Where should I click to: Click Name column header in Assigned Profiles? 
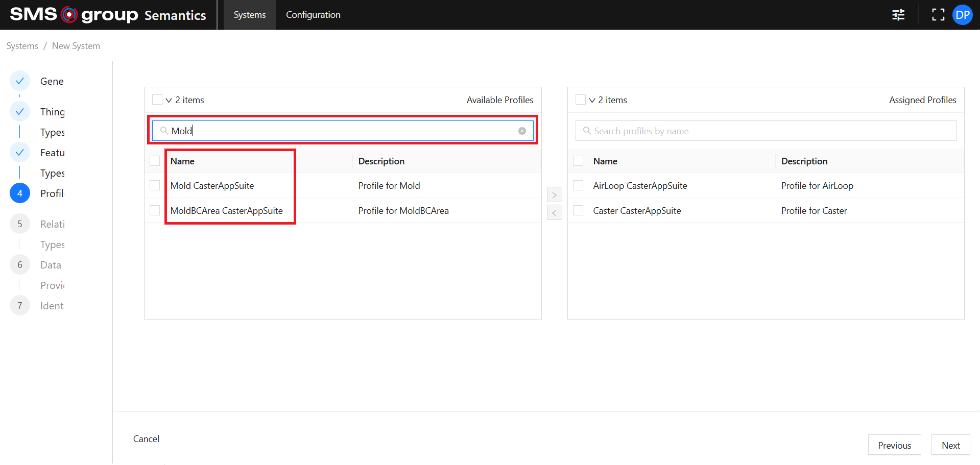coord(605,161)
